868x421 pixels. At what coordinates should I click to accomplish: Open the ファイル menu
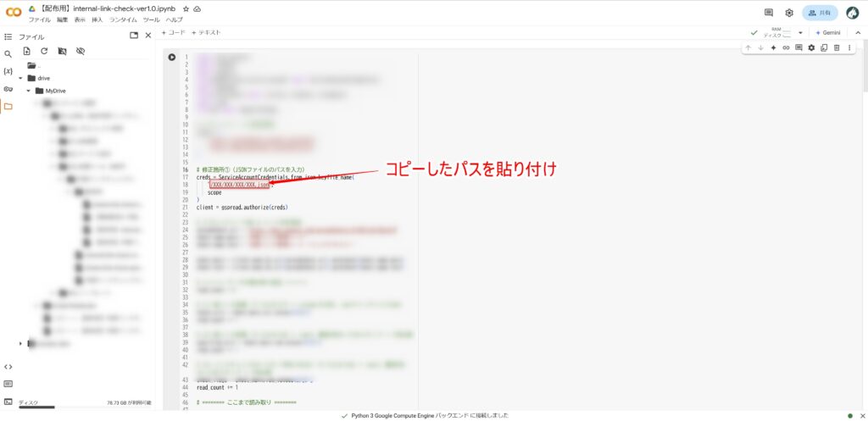pyautogui.click(x=39, y=19)
